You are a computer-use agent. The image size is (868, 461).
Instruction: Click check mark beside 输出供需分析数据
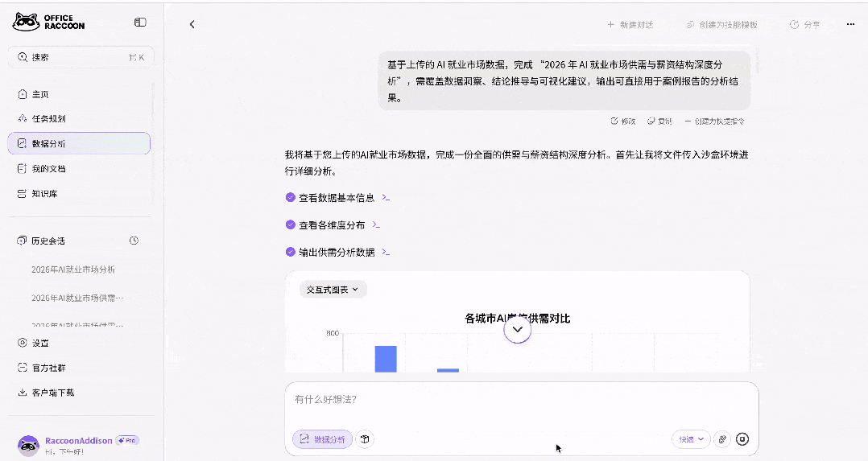click(290, 253)
